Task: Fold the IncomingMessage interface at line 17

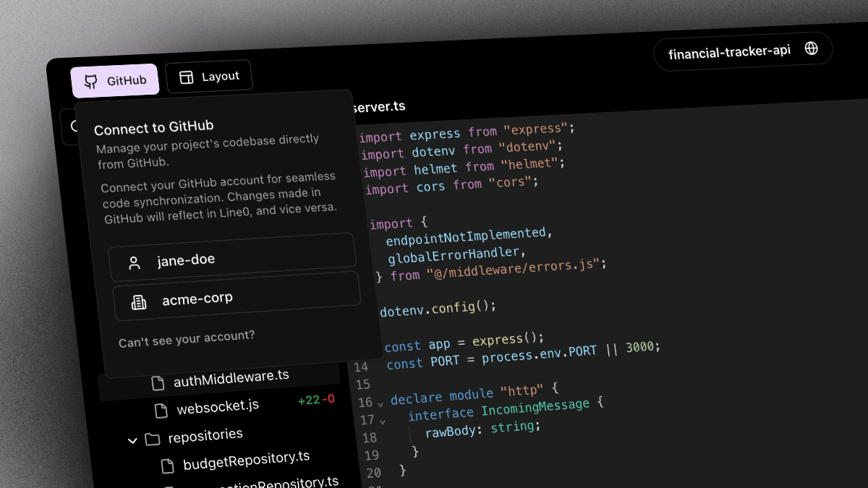Action: [383, 421]
